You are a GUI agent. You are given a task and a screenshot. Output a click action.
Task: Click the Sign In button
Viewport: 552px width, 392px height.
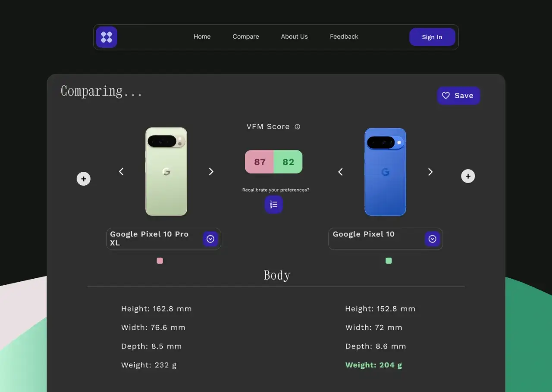432,37
